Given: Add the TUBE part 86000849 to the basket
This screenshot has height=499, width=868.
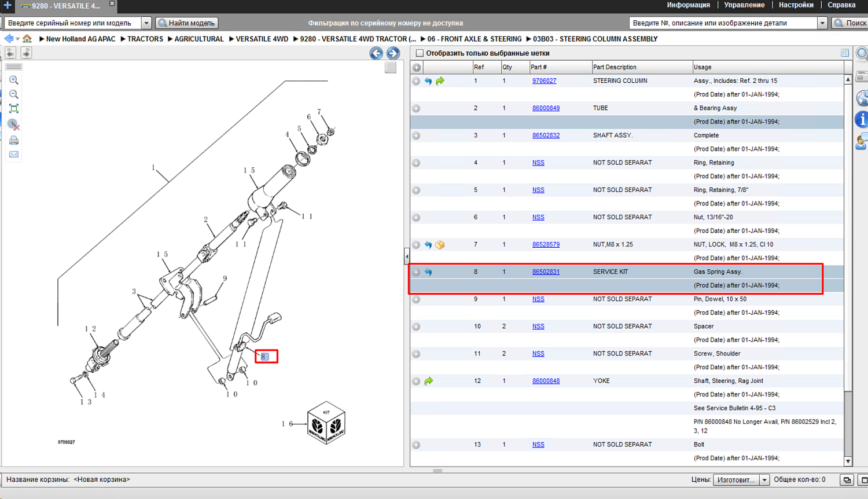Looking at the screenshot, I should pos(416,108).
